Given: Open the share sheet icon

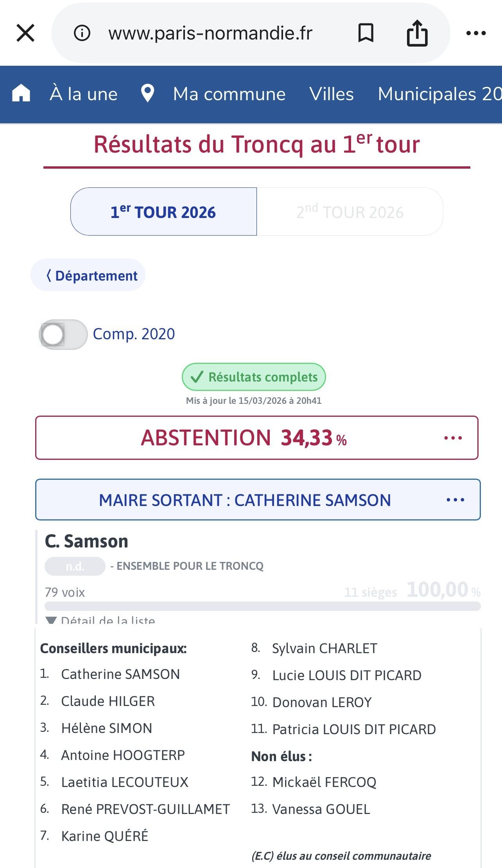Looking at the screenshot, I should pos(417,33).
